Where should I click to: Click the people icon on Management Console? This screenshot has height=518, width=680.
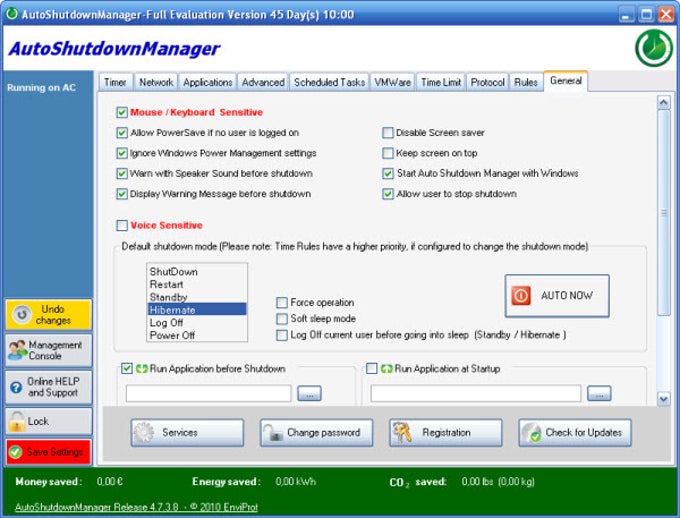pyautogui.click(x=17, y=350)
